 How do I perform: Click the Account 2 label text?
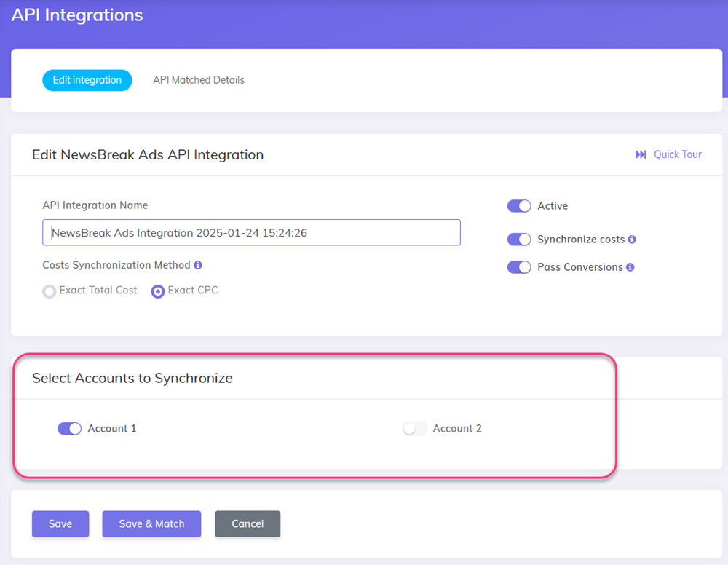[x=457, y=429]
